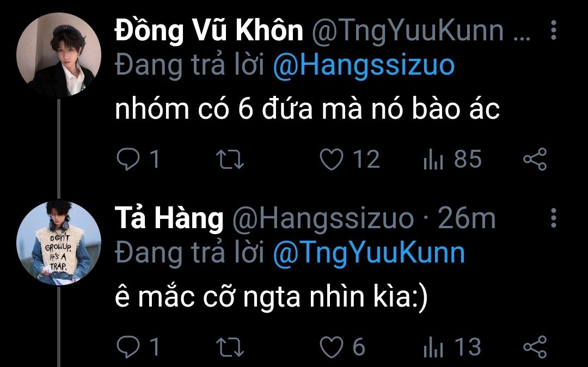The width and height of the screenshot is (588, 367).
Task: Open tweet text "nhóm có 6 đứa mà nó bào ác"
Action: [x=307, y=111]
